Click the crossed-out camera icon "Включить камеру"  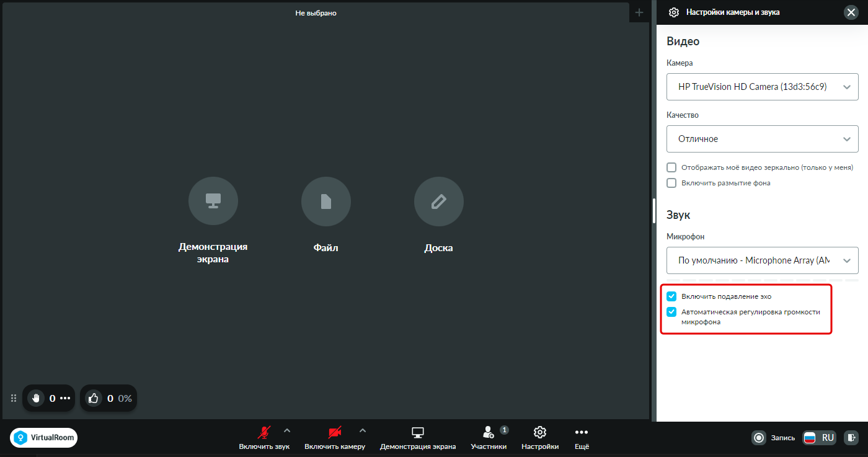click(335, 432)
